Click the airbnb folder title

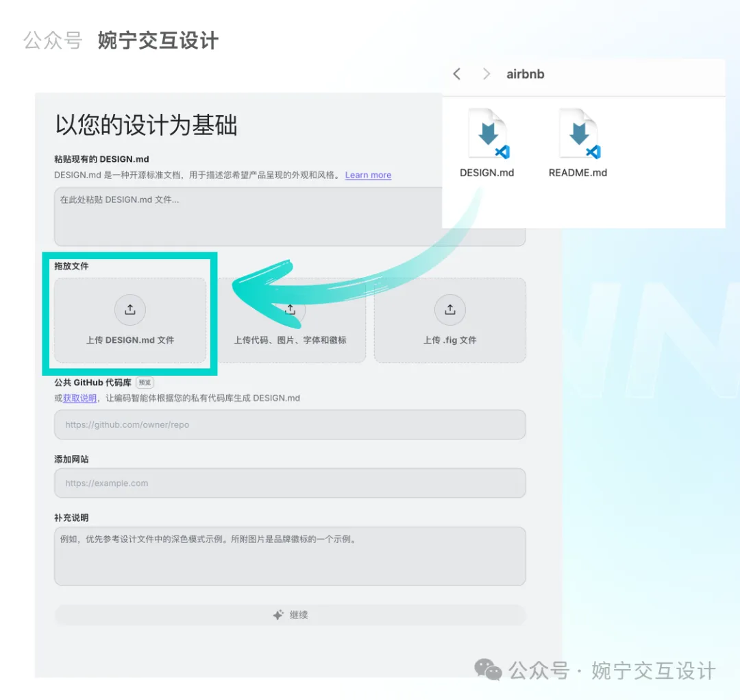click(x=526, y=74)
